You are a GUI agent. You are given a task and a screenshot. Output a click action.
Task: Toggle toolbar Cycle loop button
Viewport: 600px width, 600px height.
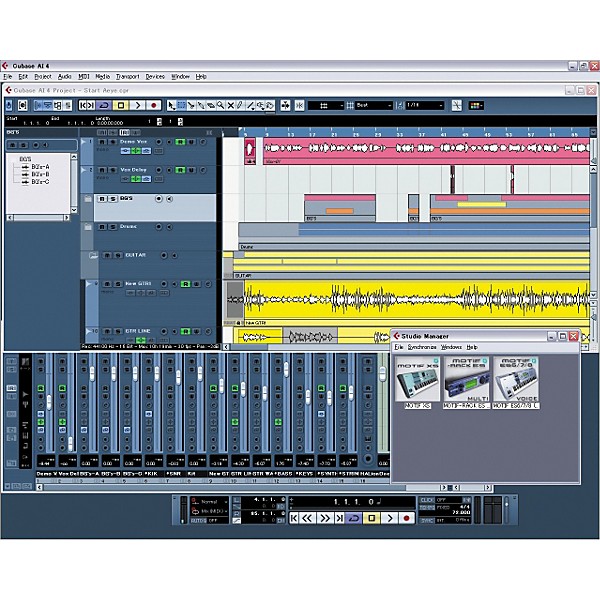[104, 105]
